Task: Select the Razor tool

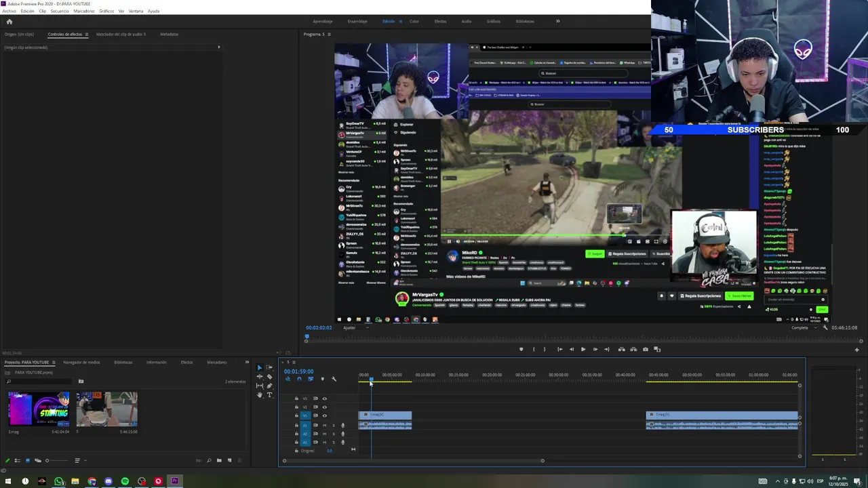Action: tap(269, 377)
